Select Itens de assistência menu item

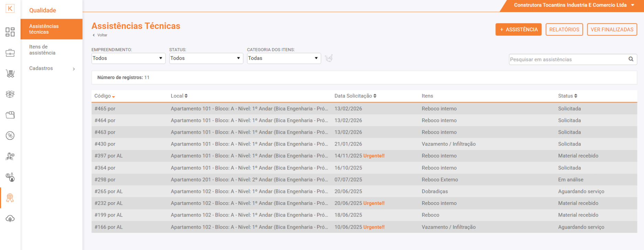tap(42, 50)
